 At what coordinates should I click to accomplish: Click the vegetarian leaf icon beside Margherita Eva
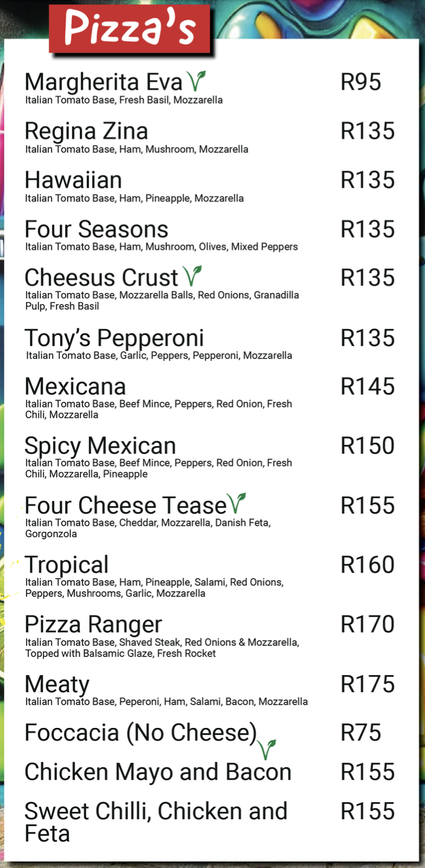[x=196, y=81]
